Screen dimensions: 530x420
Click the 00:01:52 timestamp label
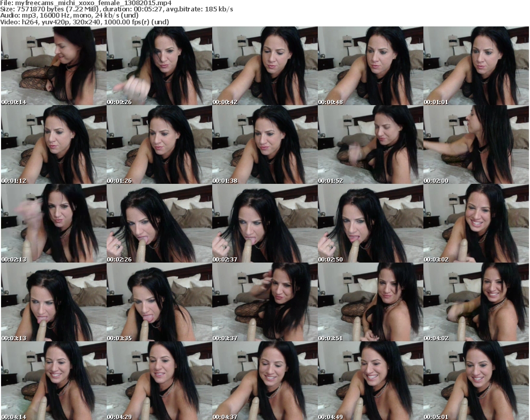click(331, 181)
